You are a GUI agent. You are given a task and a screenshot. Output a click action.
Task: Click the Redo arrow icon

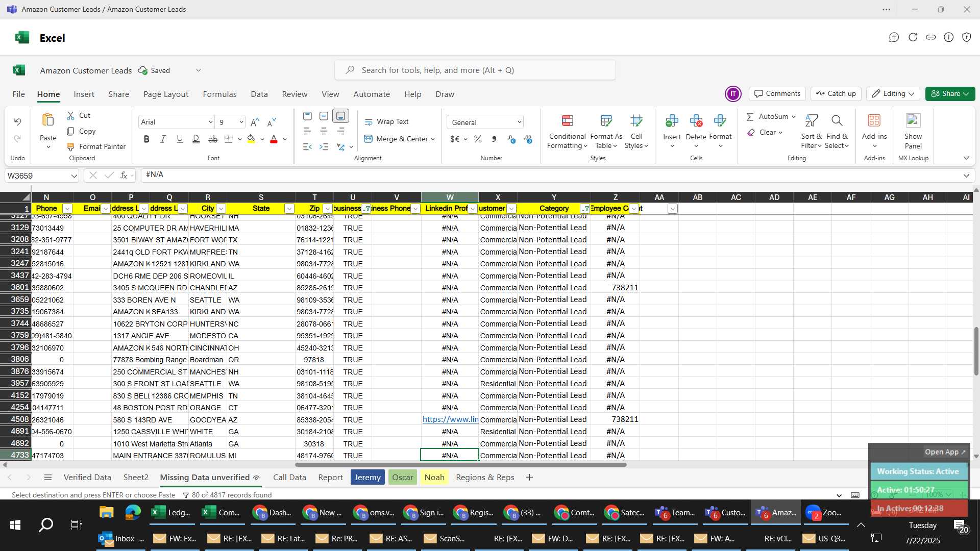click(17, 139)
